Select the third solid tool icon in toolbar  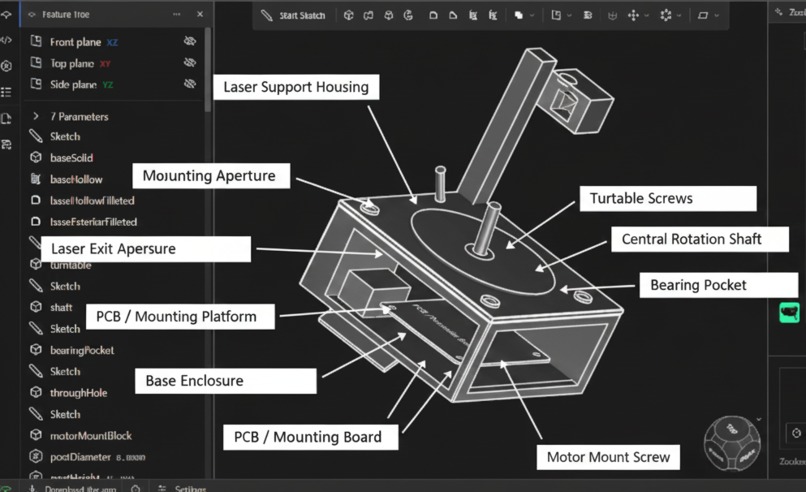click(389, 15)
